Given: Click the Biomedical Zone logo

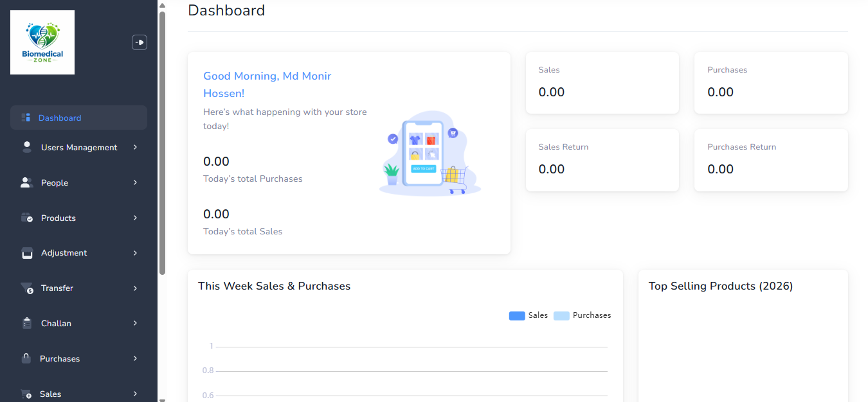Looking at the screenshot, I should (x=42, y=42).
